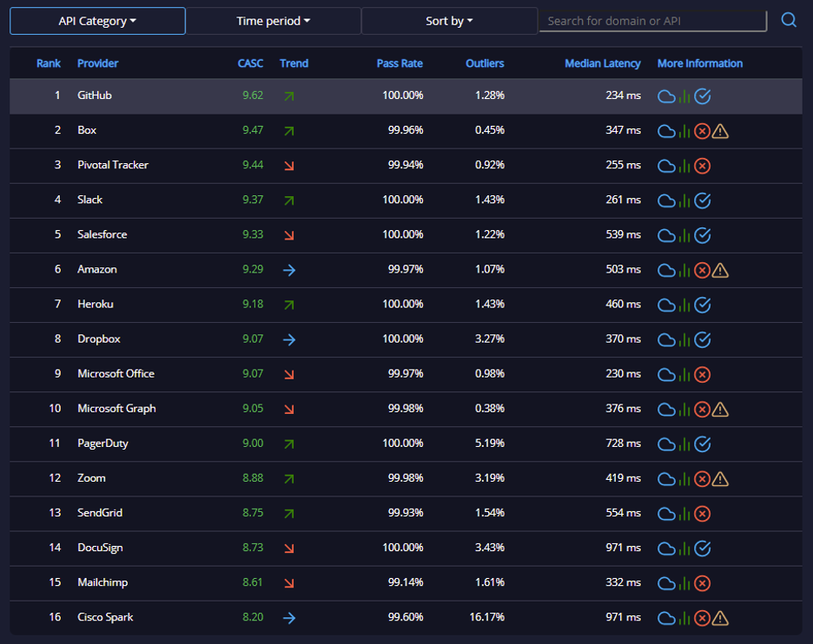
Task: Open the bar chart icon for GitHub
Action: 684,96
